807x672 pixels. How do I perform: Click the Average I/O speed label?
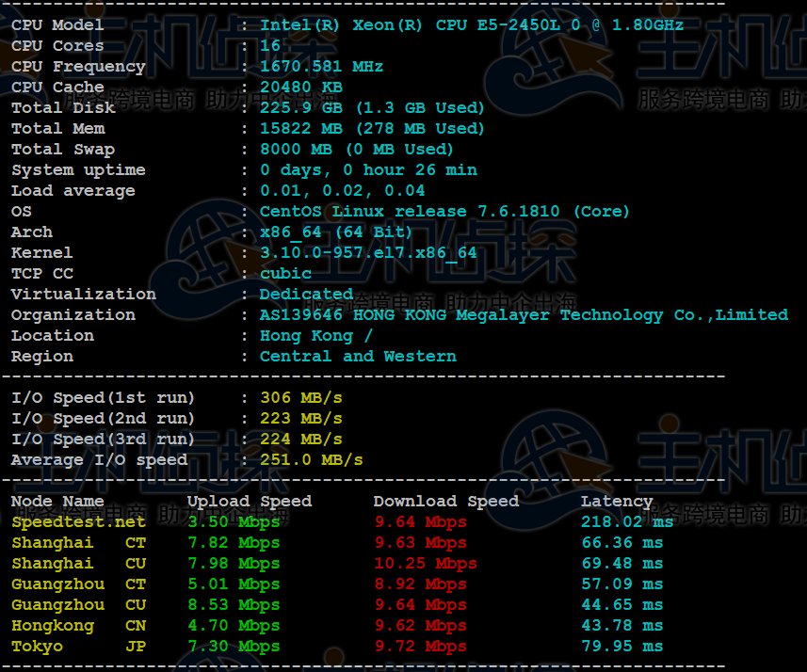(x=99, y=459)
